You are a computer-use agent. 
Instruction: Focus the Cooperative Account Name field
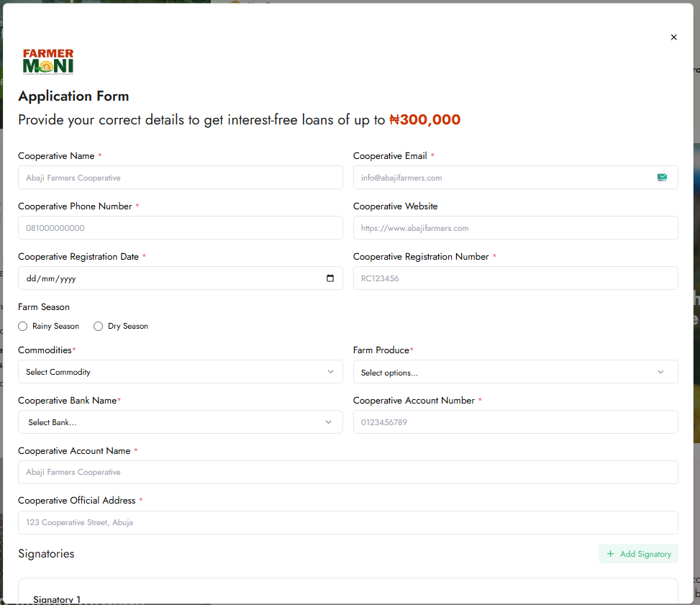pos(347,473)
